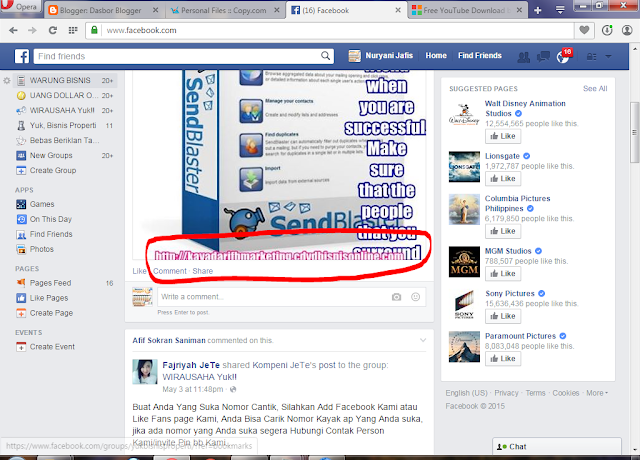
Task: Open notifications globe with 16 badge
Action: [x=563, y=57]
